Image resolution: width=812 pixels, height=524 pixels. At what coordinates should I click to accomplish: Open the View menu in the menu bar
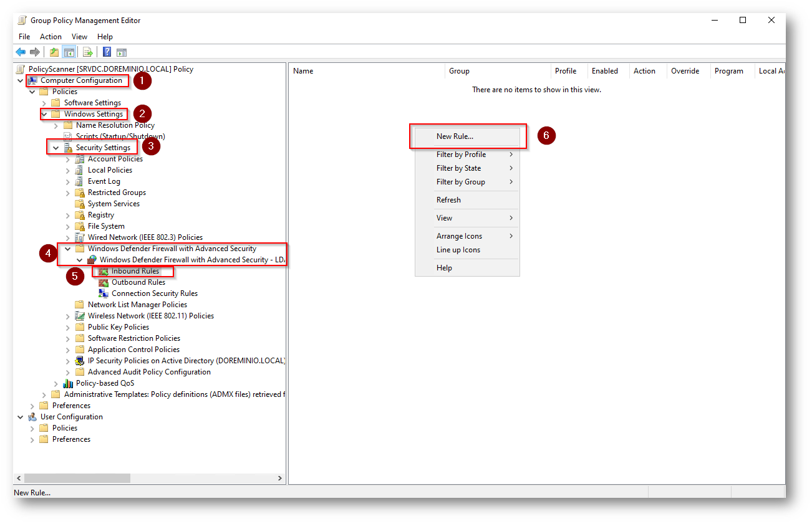click(x=80, y=37)
